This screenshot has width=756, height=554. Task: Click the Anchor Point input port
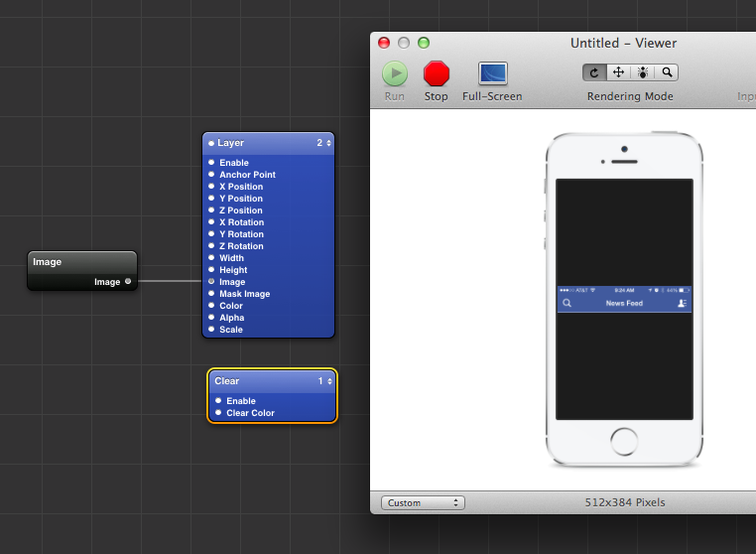211,174
